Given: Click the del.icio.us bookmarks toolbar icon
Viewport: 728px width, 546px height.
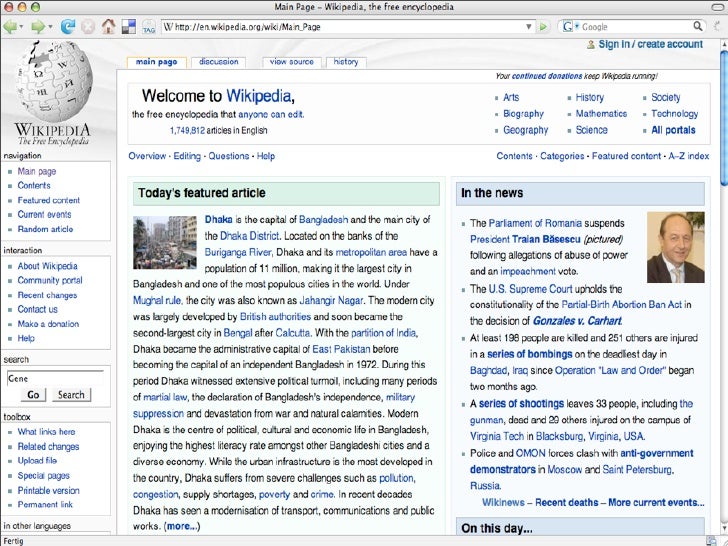Looking at the screenshot, I should (x=129, y=26).
